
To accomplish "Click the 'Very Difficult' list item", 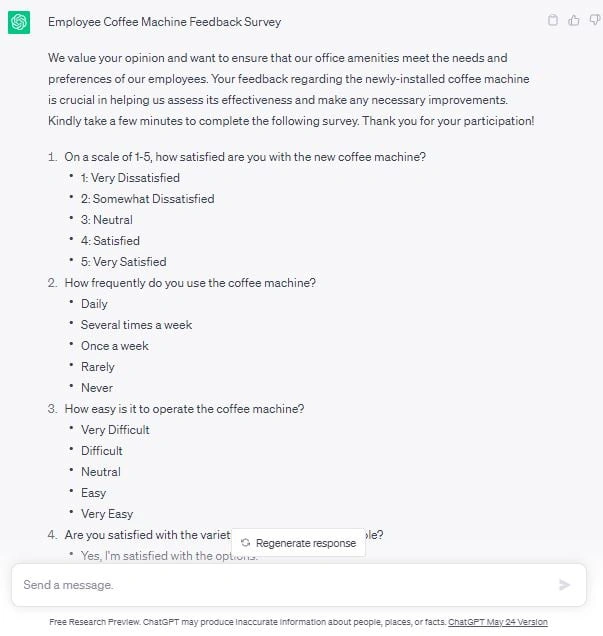I will (115, 430).
